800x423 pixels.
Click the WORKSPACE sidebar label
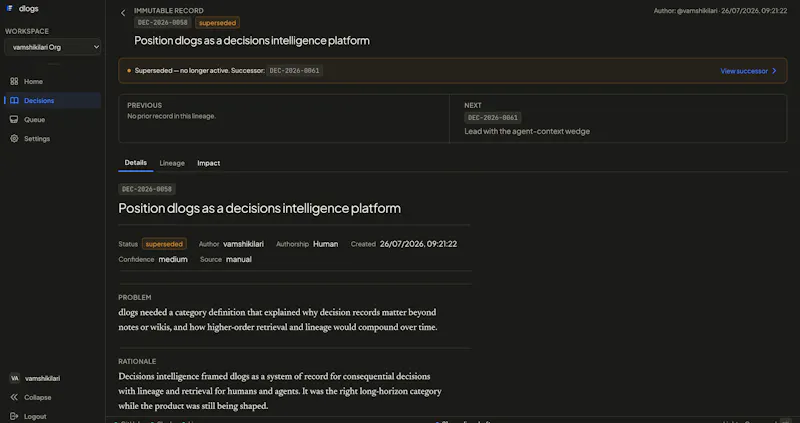tap(27, 31)
